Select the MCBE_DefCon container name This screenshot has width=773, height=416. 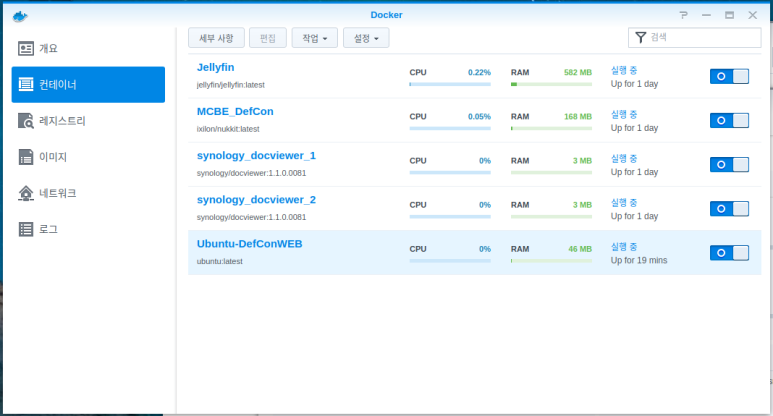[235, 111]
